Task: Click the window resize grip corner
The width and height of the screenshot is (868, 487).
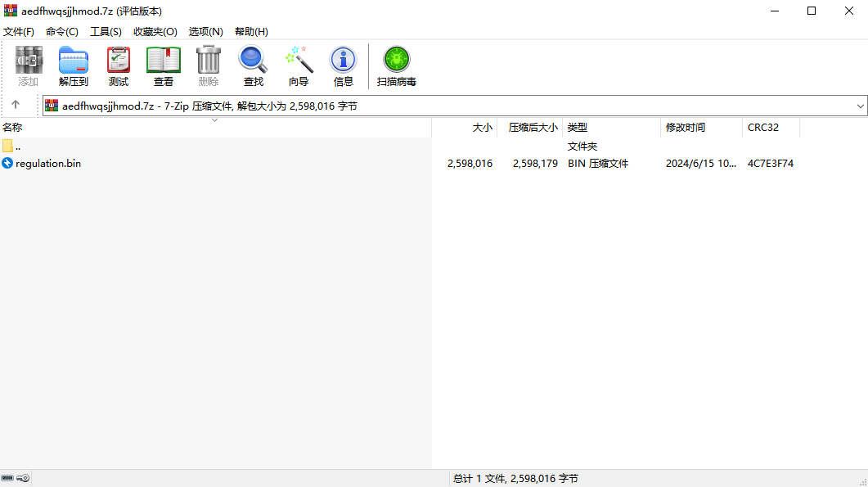Action: [x=862, y=481]
